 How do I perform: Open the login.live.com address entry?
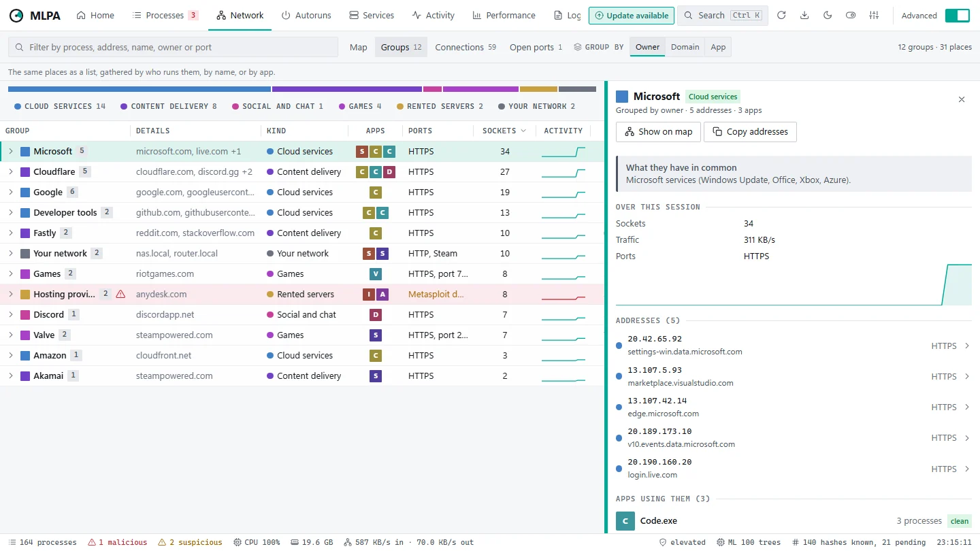[x=794, y=468]
